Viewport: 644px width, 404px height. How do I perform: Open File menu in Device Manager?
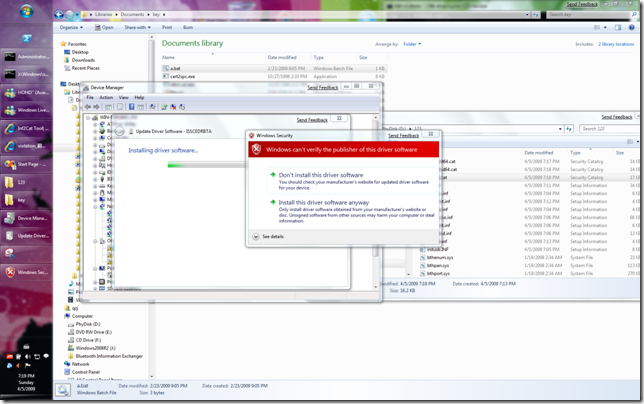(x=90, y=98)
